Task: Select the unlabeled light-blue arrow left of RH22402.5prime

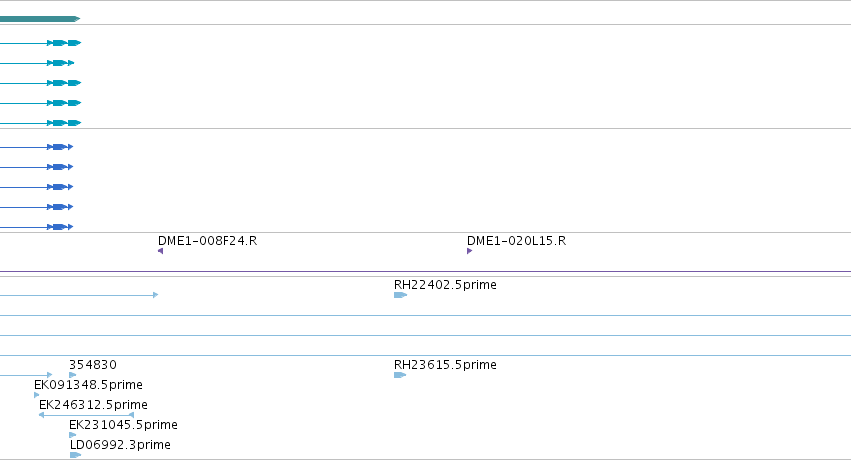Action: click(79, 295)
